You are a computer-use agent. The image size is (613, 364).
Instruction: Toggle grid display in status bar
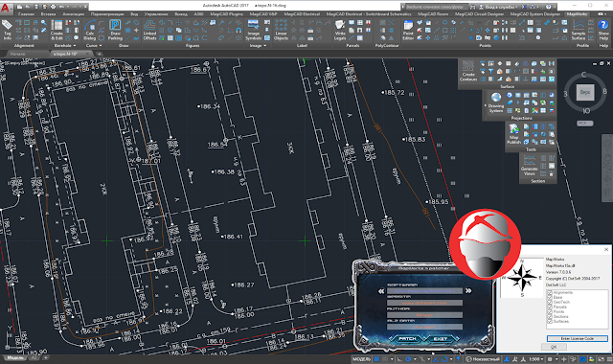coord(376,359)
